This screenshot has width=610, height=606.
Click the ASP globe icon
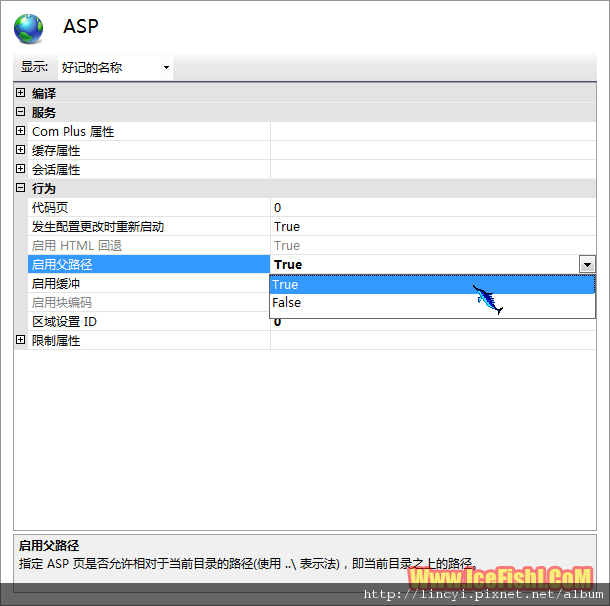[x=28, y=29]
